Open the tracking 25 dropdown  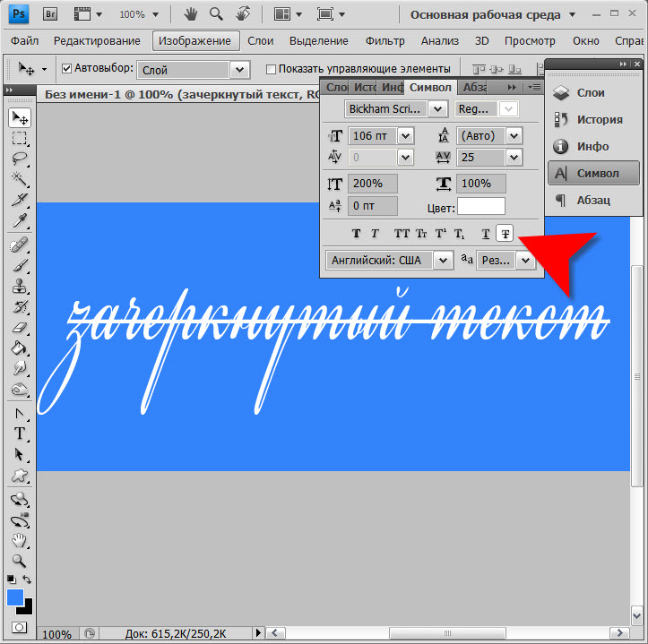pos(514,157)
